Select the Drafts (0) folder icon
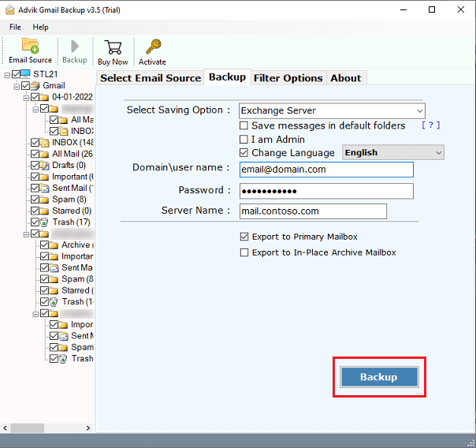This screenshot has height=448, width=476. tap(46, 166)
